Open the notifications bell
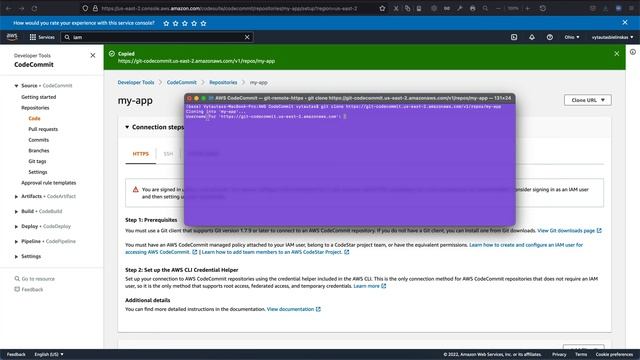Image resolution: width=640 pixels, height=360 pixels. click(532, 37)
